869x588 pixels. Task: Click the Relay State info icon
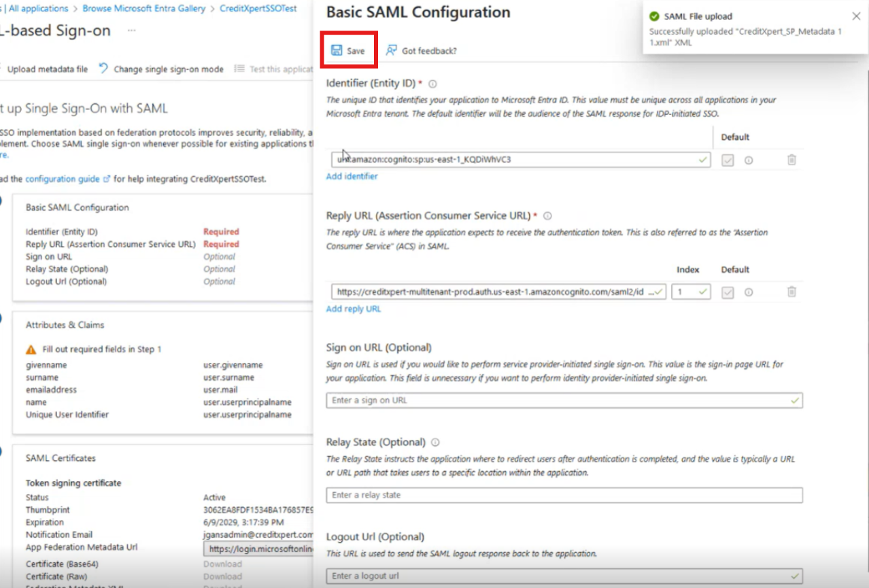click(x=435, y=442)
